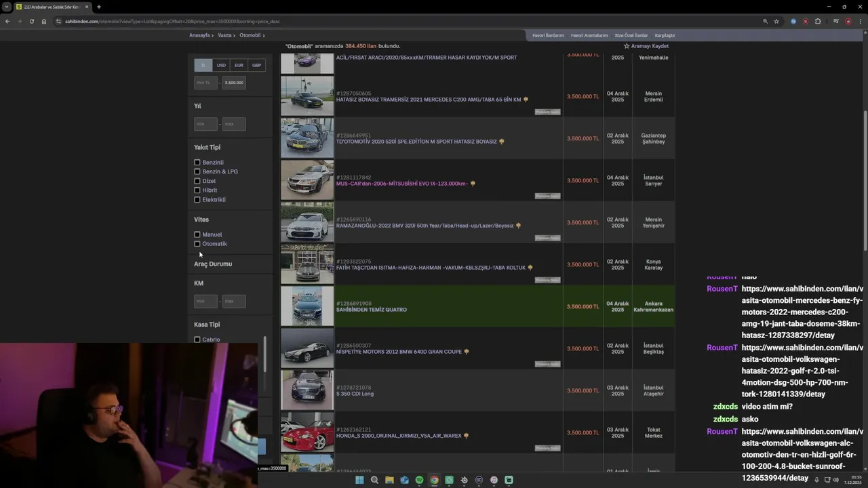Open the browser home page icon
The image size is (868, 488).
click(44, 21)
